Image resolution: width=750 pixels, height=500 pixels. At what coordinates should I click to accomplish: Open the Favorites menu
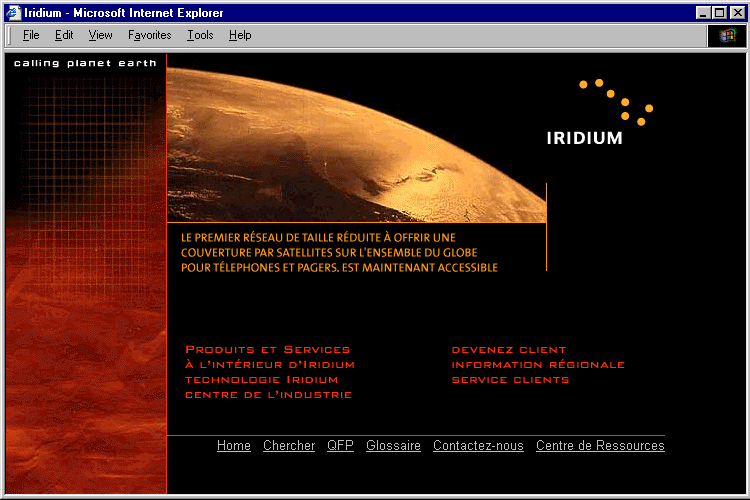[150, 35]
